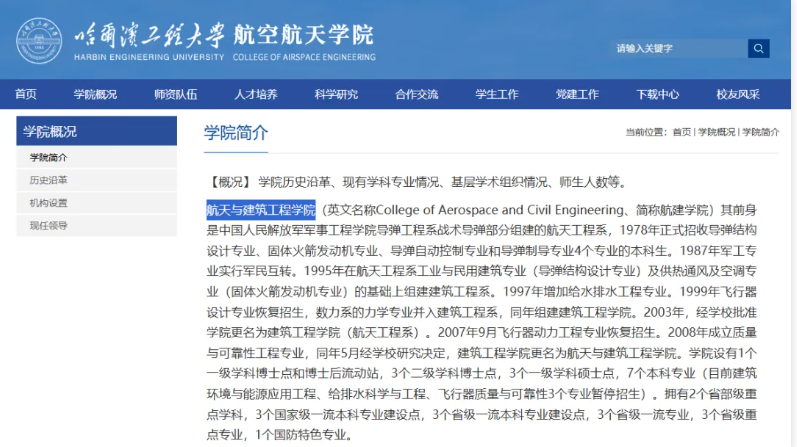This screenshot has height=447, width=797.
Task: Click the text College of Aerospace and Civil Engineering
Action: click(x=500, y=210)
